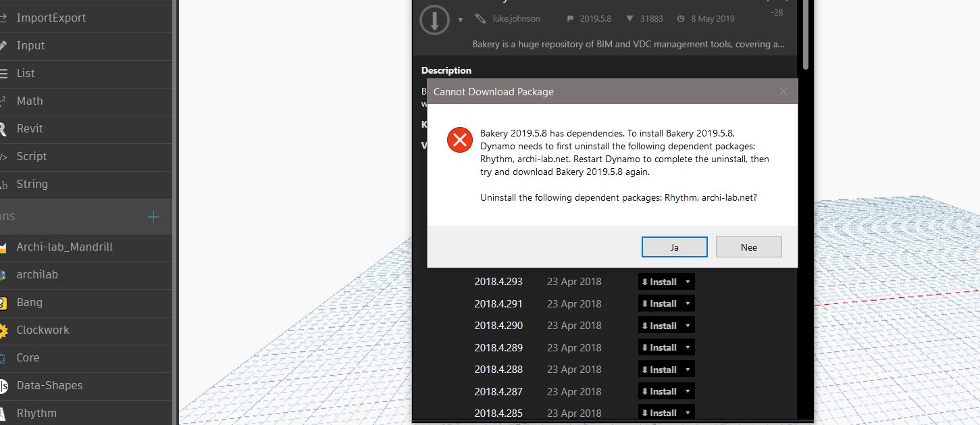This screenshot has width=980, height=425.
Task: Open Core package in library
Action: (x=86, y=358)
